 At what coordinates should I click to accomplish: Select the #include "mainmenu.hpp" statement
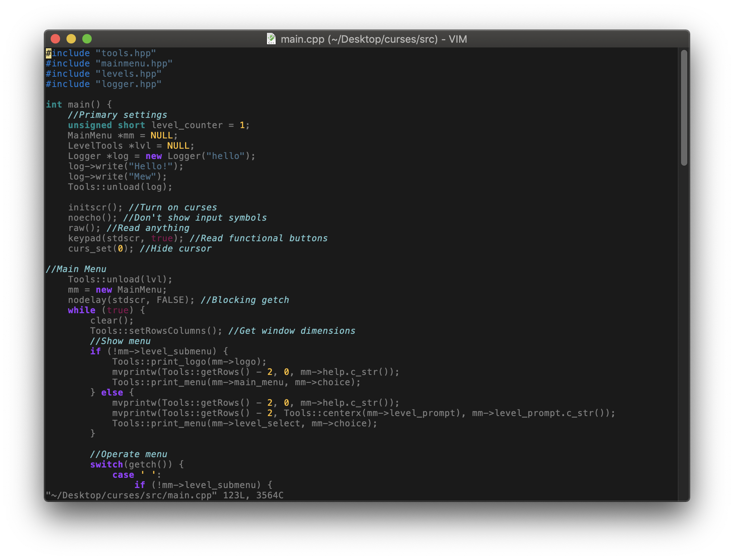(109, 63)
